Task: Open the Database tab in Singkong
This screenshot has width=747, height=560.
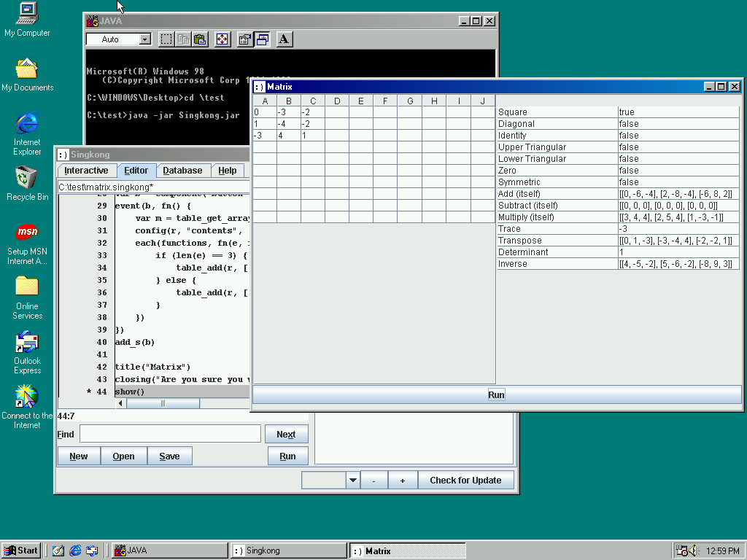Action: coord(182,171)
